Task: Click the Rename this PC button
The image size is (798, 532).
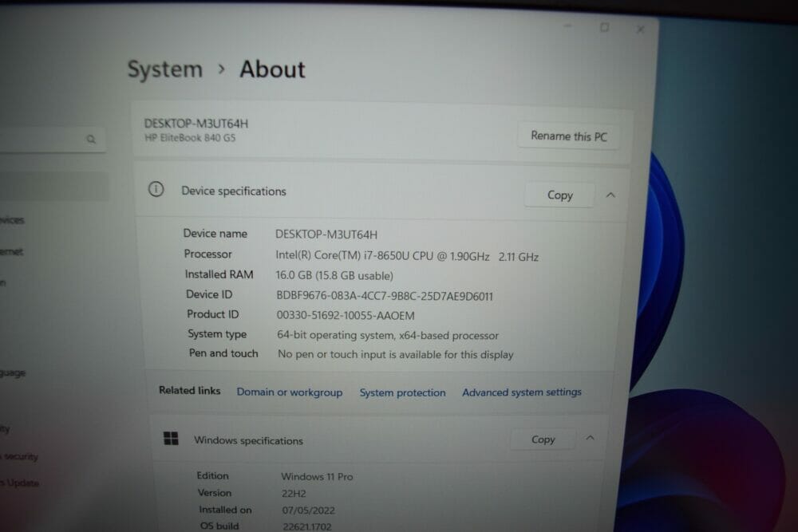Action: tap(568, 136)
